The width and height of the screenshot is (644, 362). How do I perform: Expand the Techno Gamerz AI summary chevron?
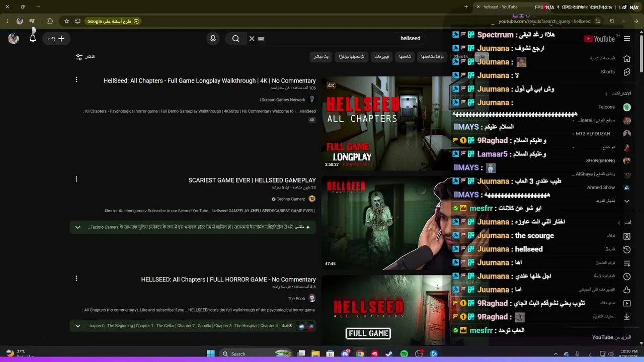(77, 227)
